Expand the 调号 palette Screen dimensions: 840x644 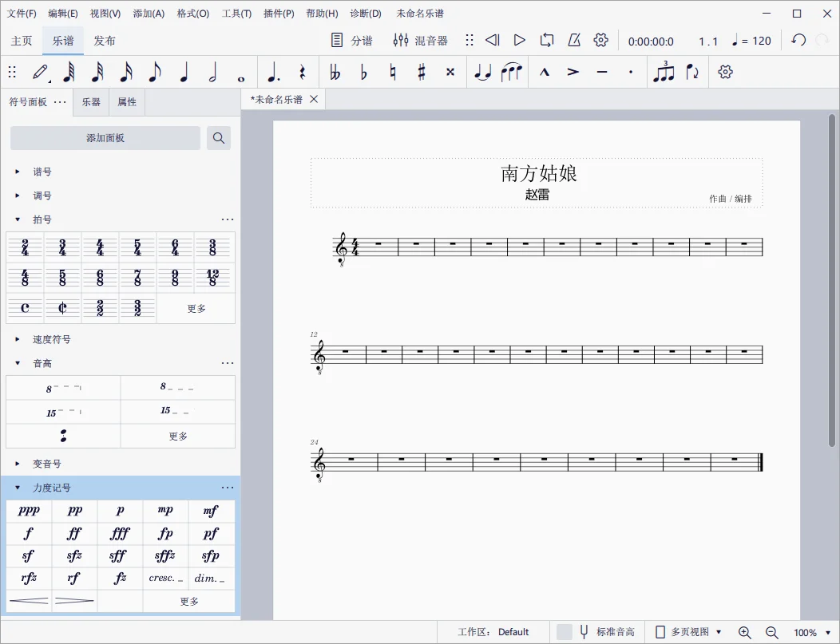pos(17,196)
